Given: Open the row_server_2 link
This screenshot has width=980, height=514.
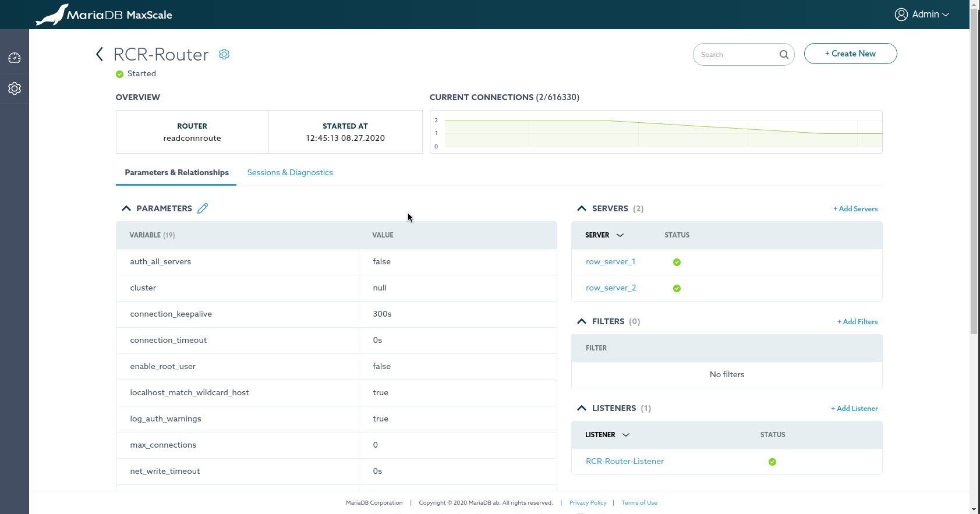Looking at the screenshot, I should 611,288.
